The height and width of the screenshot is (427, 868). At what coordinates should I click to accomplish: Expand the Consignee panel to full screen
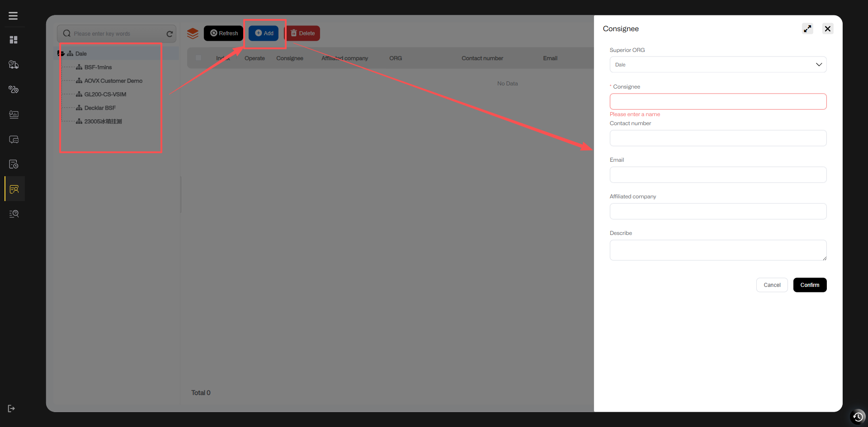[807, 28]
